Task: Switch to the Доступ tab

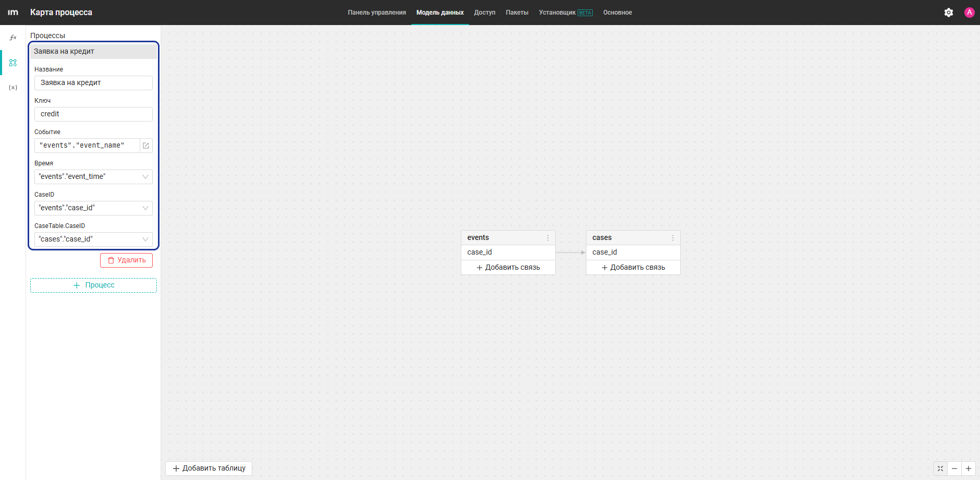Action: click(x=485, y=13)
